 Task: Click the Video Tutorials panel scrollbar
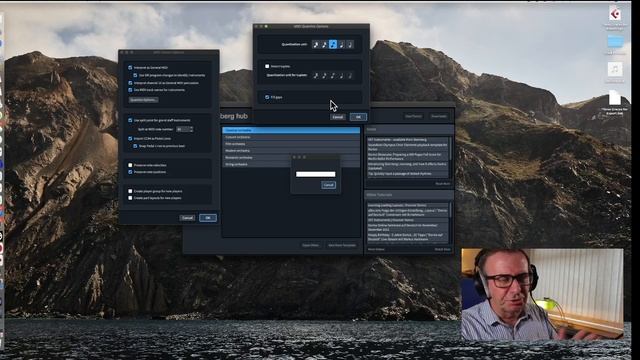pyautogui.click(x=451, y=211)
